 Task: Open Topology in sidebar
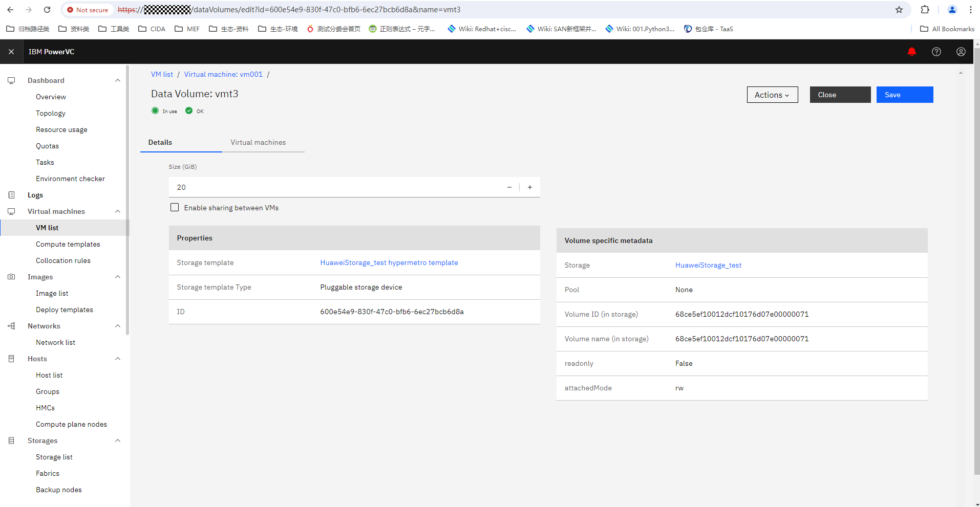(x=51, y=113)
